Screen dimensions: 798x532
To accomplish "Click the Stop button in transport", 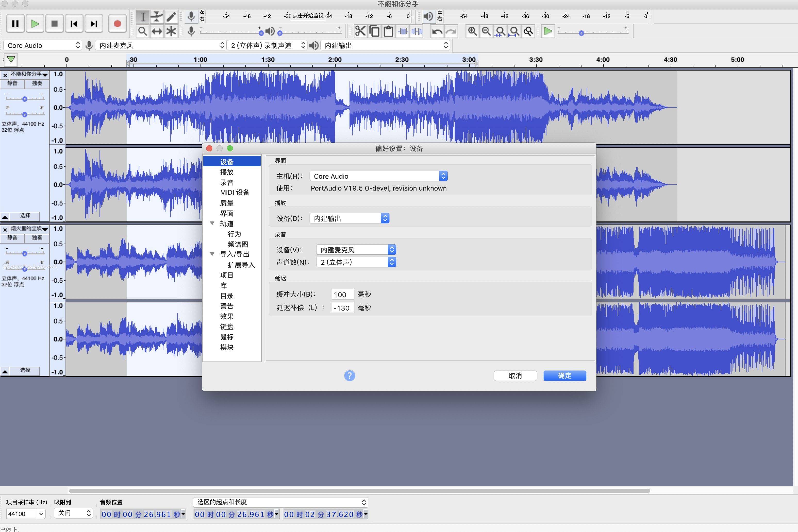I will (x=55, y=23).
